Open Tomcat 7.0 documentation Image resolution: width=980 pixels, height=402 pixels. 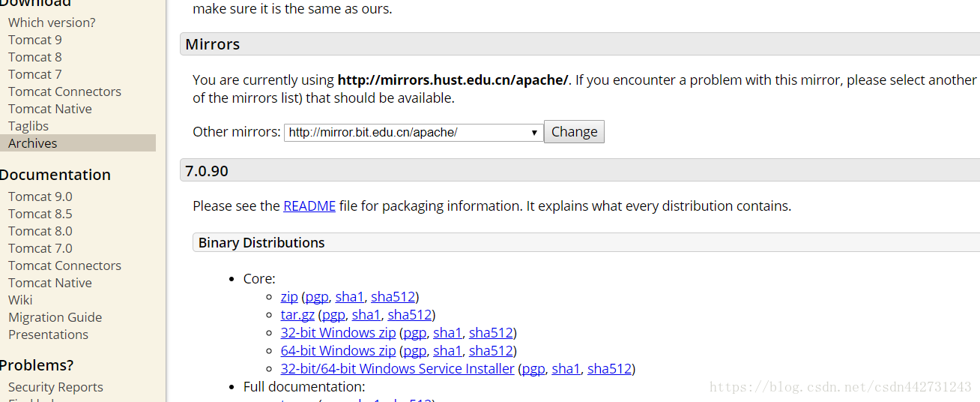[x=40, y=248]
